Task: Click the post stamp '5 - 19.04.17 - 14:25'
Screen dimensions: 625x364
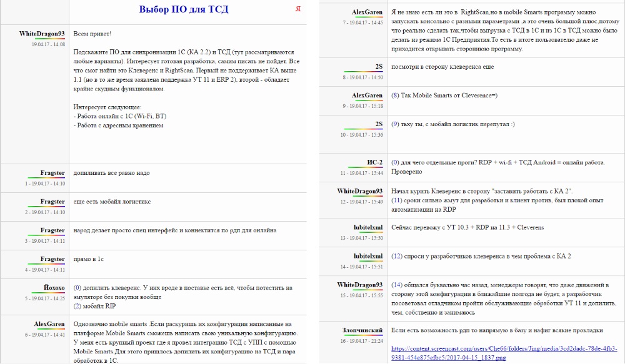Action: [45, 298]
